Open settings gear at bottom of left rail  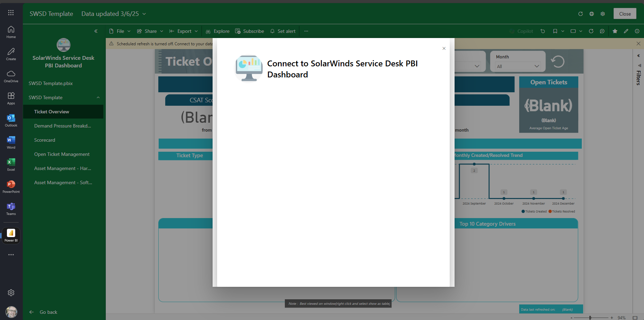(11, 293)
